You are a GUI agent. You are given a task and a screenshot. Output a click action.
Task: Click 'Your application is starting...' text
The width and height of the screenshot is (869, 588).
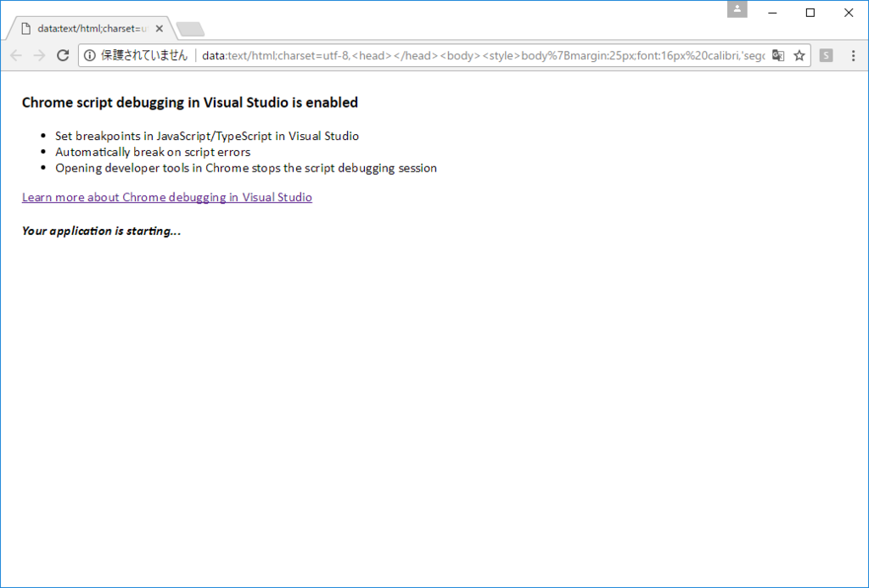coord(102,231)
